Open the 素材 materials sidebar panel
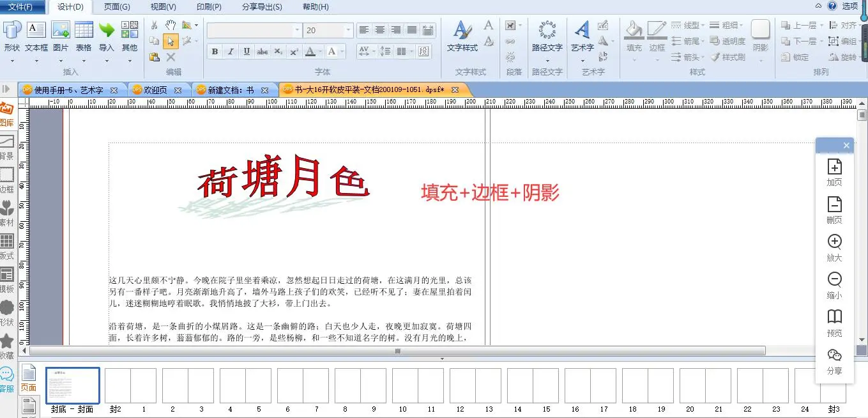Viewport: 868px width, 418px height. pos(6,213)
